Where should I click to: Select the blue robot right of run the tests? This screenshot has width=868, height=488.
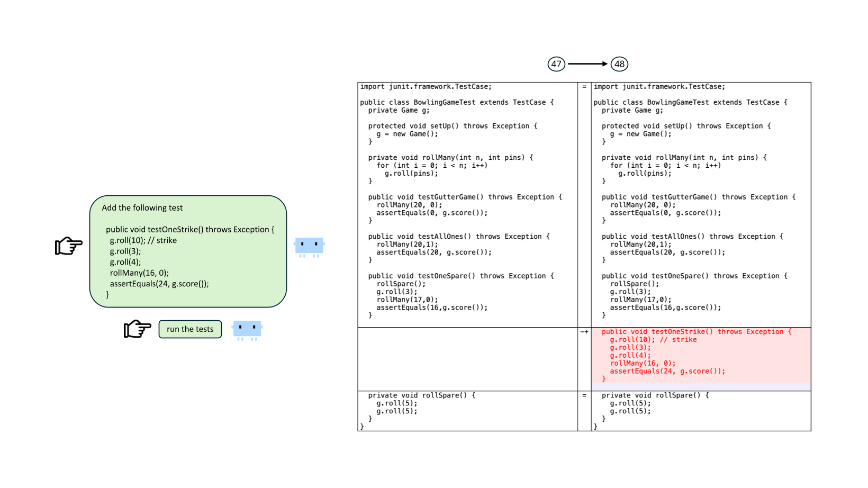247,329
